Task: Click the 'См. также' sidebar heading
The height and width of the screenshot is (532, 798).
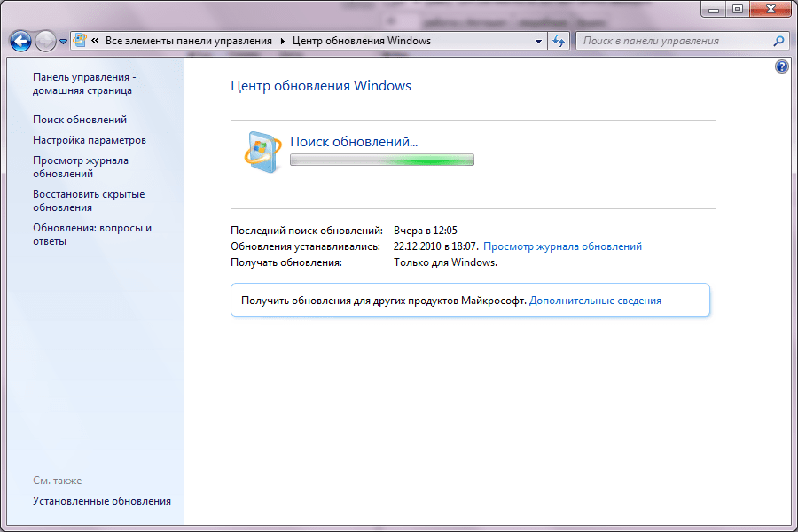Action: pos(58,481)
